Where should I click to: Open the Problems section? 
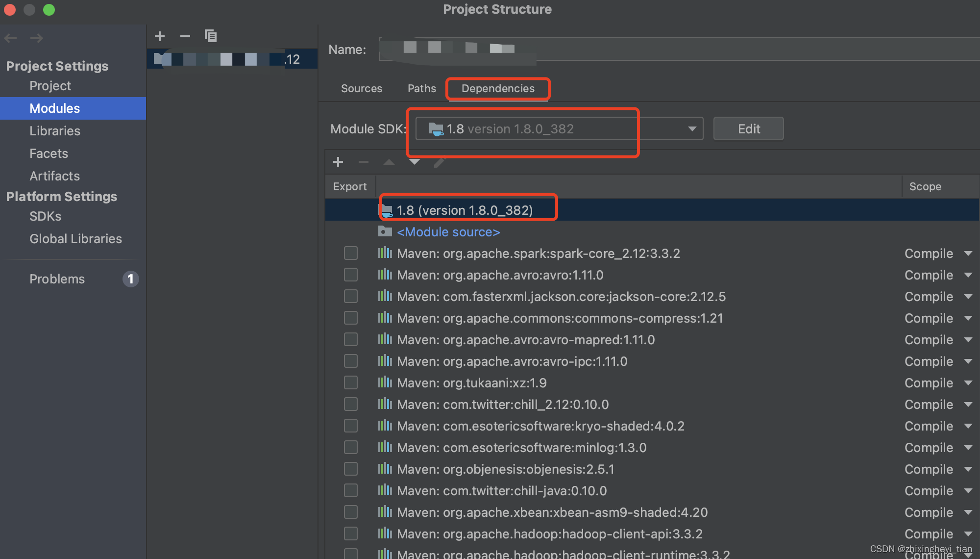pyautogui.click(x=57, y=279)
